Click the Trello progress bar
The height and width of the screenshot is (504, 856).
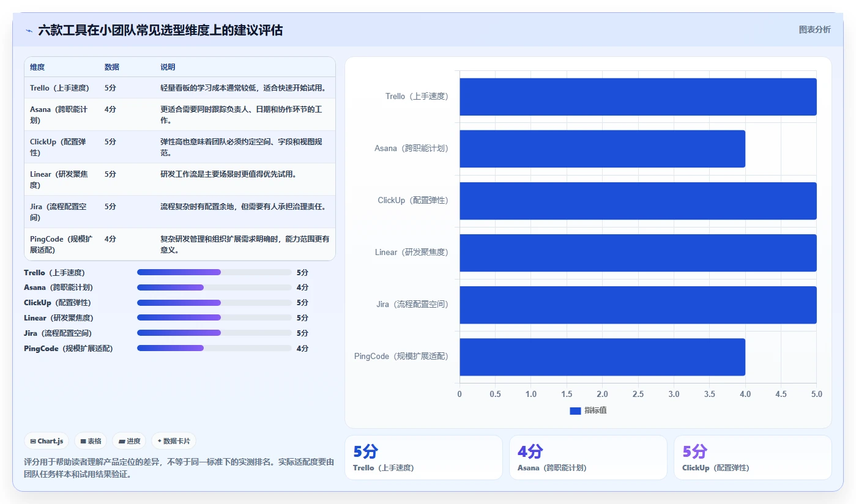pos(214,272)
